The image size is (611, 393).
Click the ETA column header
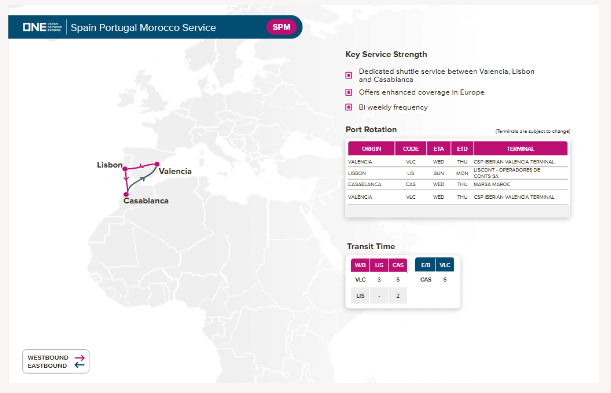pyautogui.click(x=439, y=148)
